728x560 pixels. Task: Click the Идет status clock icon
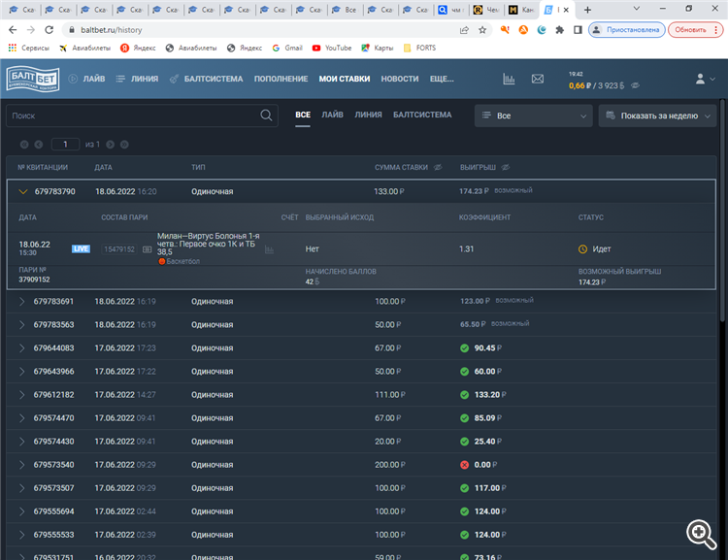[x=582, y=249]
